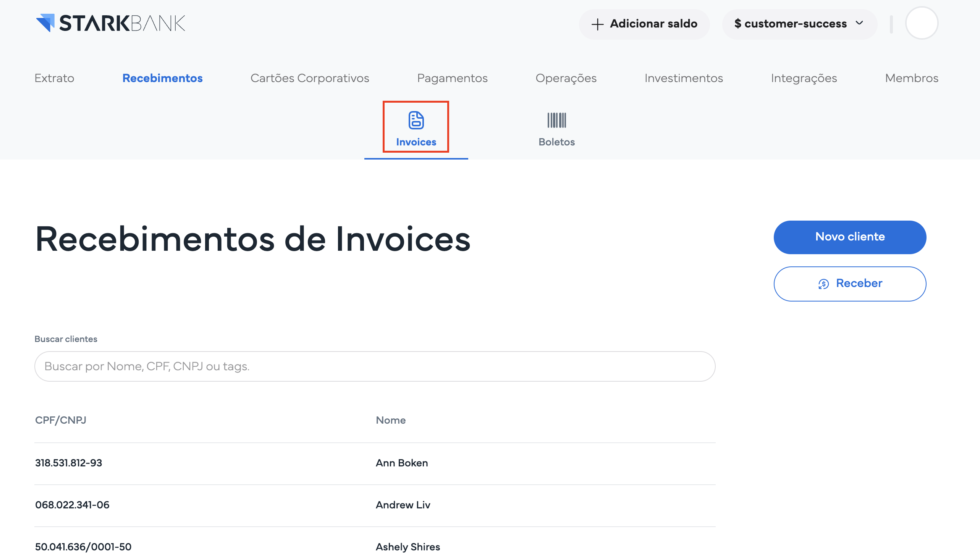Open the round profile avatar

[x=922, y=23]
